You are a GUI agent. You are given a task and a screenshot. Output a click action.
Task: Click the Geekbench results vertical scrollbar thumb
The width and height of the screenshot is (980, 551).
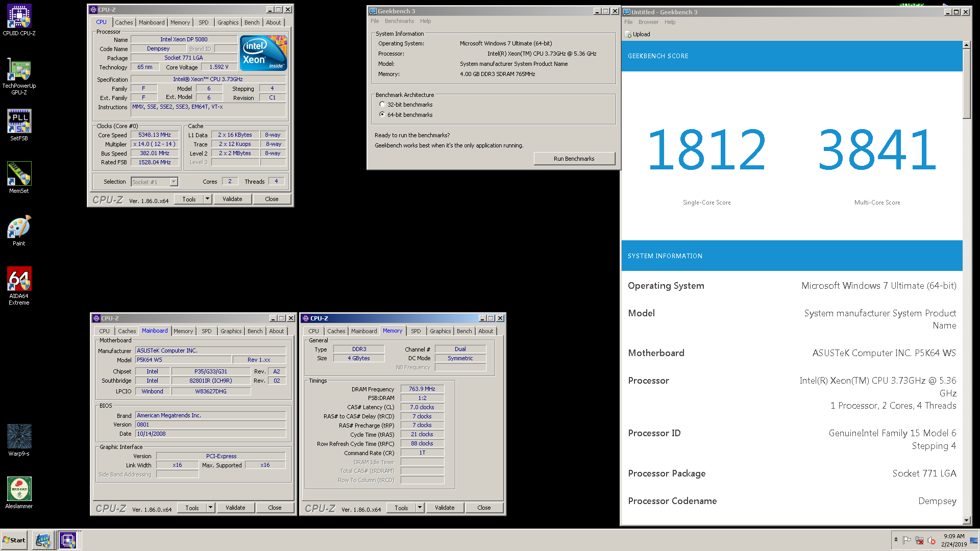click(966, 84)
